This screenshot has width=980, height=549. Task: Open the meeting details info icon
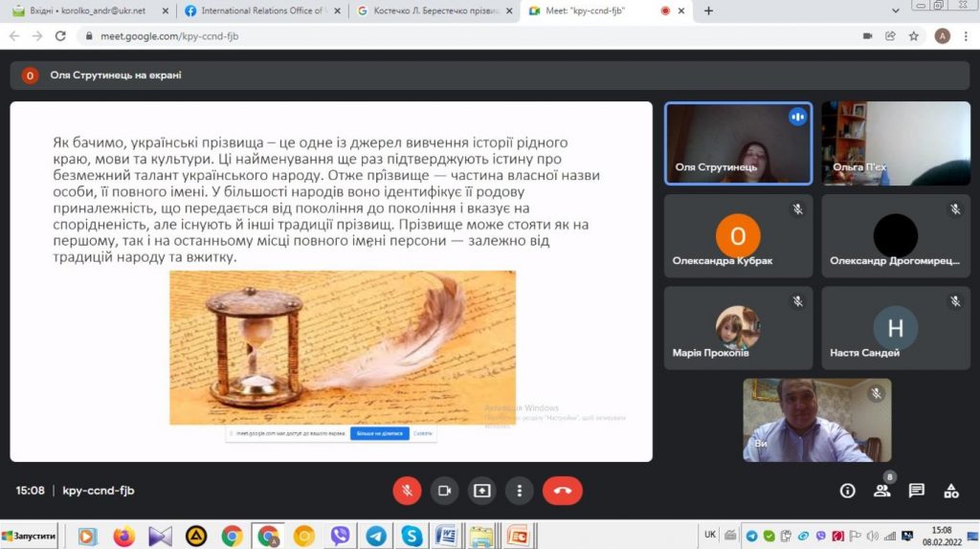click(847, 491)
